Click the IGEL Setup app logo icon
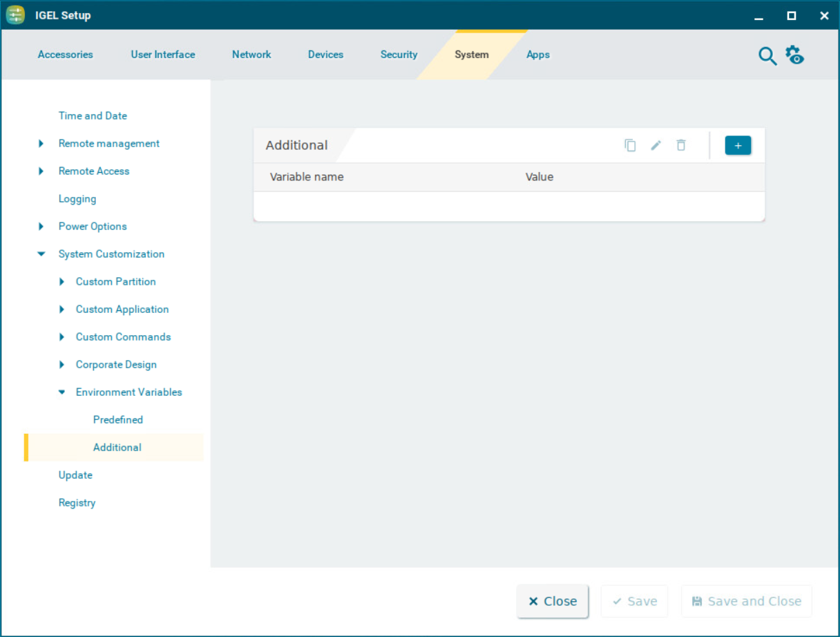The width and height of the screenshot is (840, 637). pos(16,15)
